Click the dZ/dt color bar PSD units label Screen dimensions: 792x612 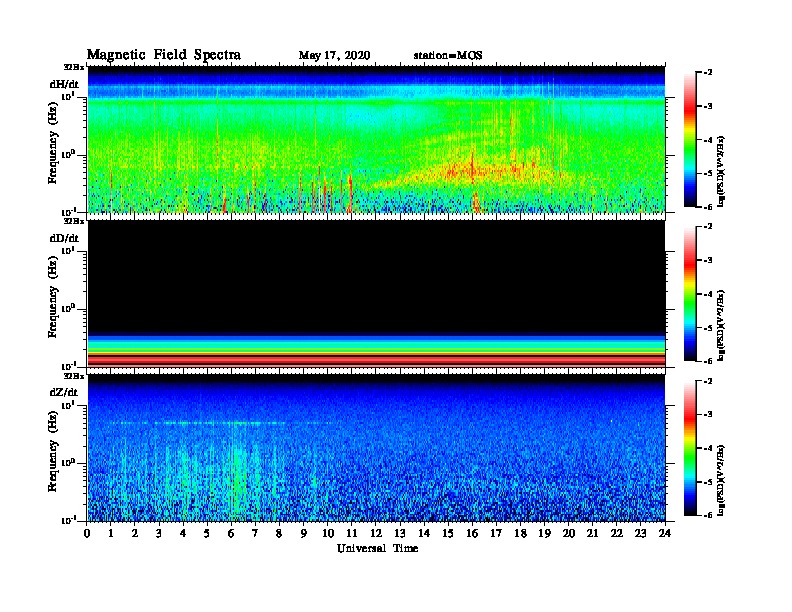pyautogui.click(x=721, y=480)
